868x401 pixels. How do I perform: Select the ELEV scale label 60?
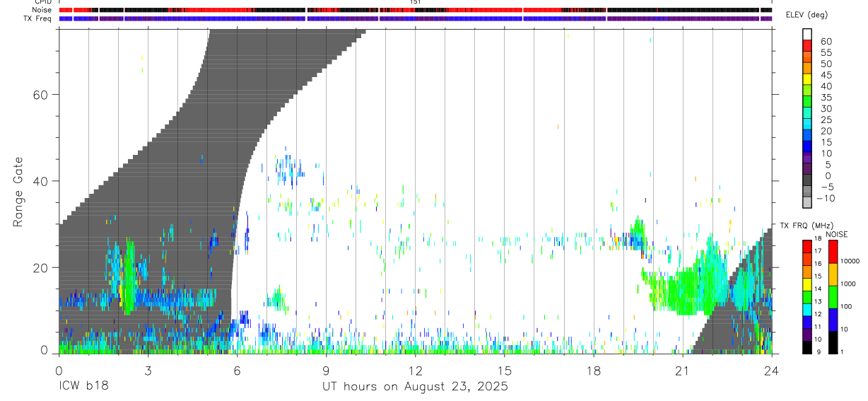(826, 42)
